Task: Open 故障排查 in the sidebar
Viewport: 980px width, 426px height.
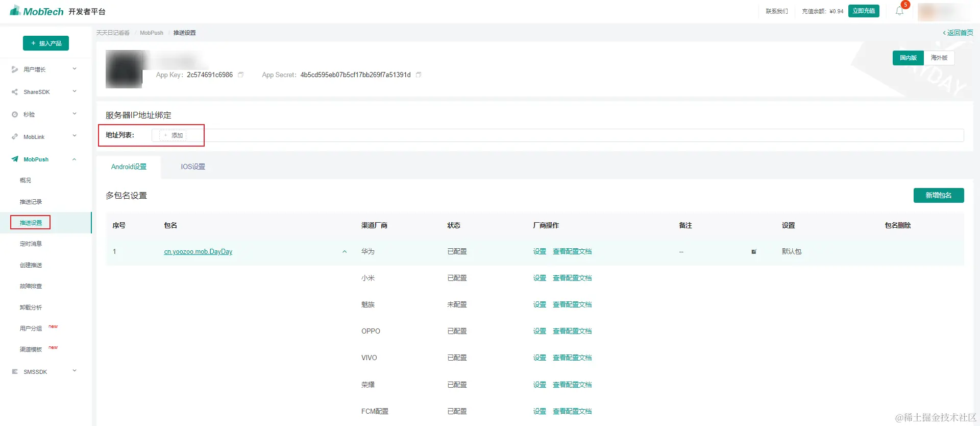Action: click(x=31, y=286)
